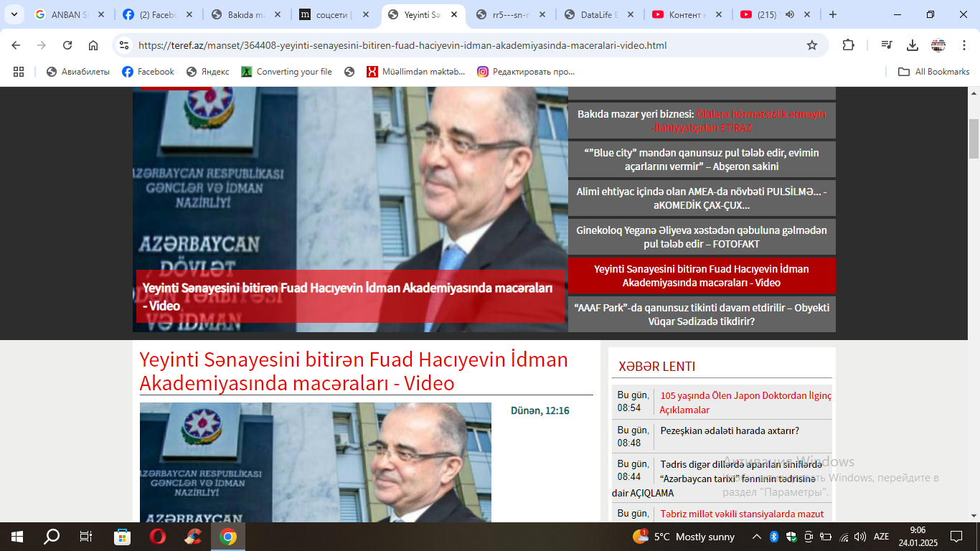This screenshot has width=980, height=551.
Task: Open the volume tray icon
Action: [860, 537]
